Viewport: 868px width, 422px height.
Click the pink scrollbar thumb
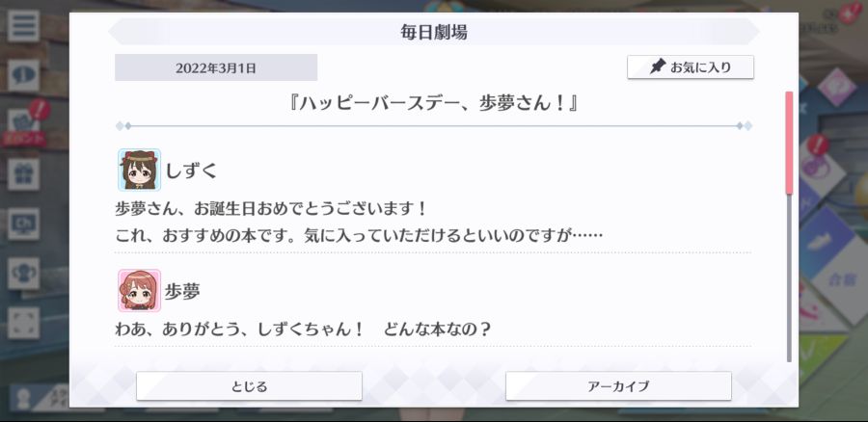point(789,143)
